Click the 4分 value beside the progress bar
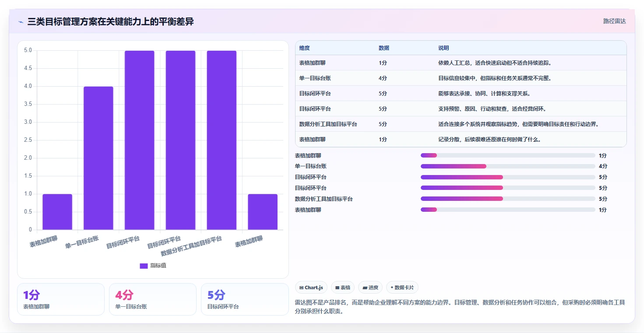This screenshot has width=644, height=333. [x=603, y=166]
